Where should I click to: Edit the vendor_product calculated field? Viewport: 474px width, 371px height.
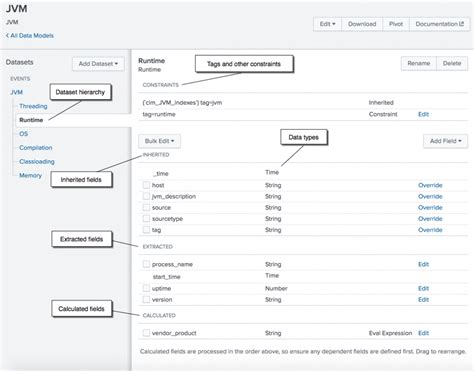click(423, 333)
